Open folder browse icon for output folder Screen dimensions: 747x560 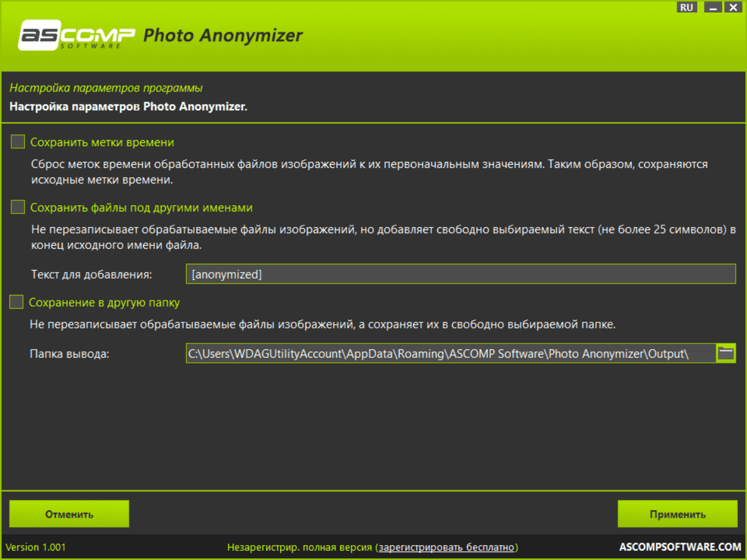coord(726,353)
